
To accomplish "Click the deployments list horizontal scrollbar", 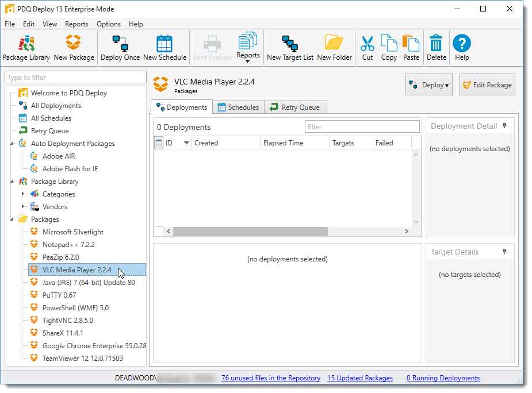I will [250, 232].
